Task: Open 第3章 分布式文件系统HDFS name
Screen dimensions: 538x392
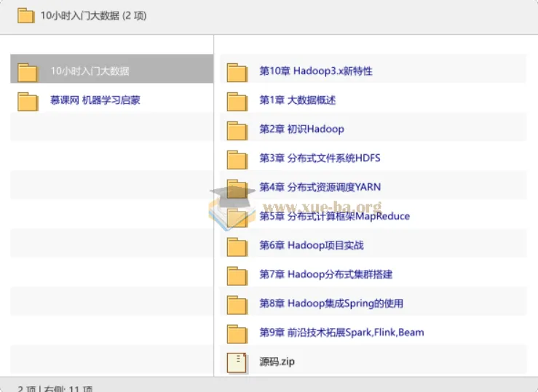Action: (320, 158)
